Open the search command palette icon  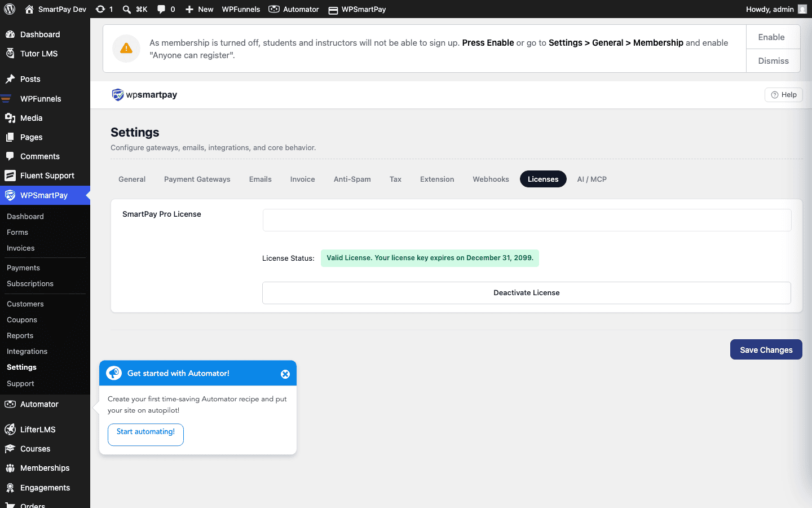(127, 9)
